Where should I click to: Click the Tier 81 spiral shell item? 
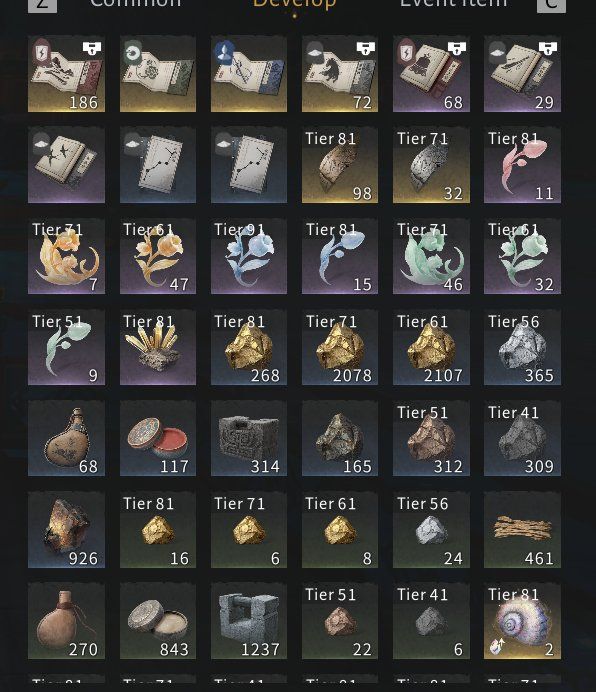pyautogui.click(x=522, y=621)
